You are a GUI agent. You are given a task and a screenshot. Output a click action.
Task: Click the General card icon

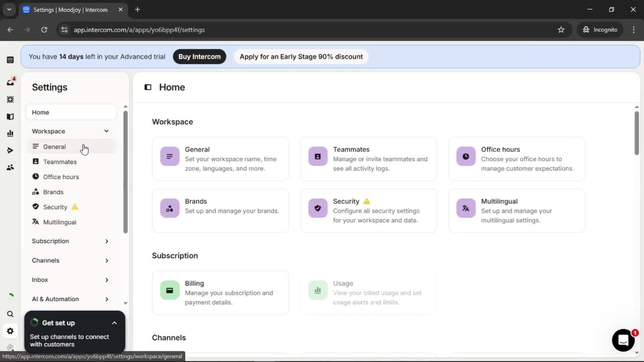pyautogui.click(x=170, y=156)
